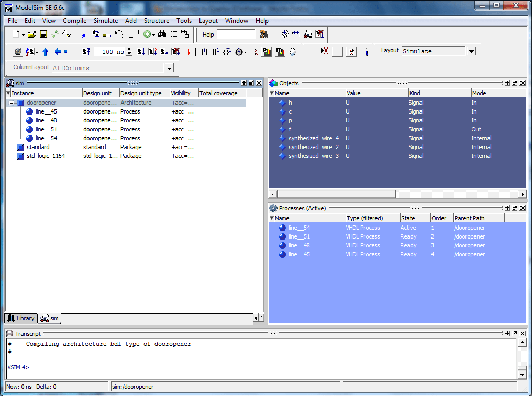Run the simulation for the set length
532x396 pixels.
tap(140, 51)
